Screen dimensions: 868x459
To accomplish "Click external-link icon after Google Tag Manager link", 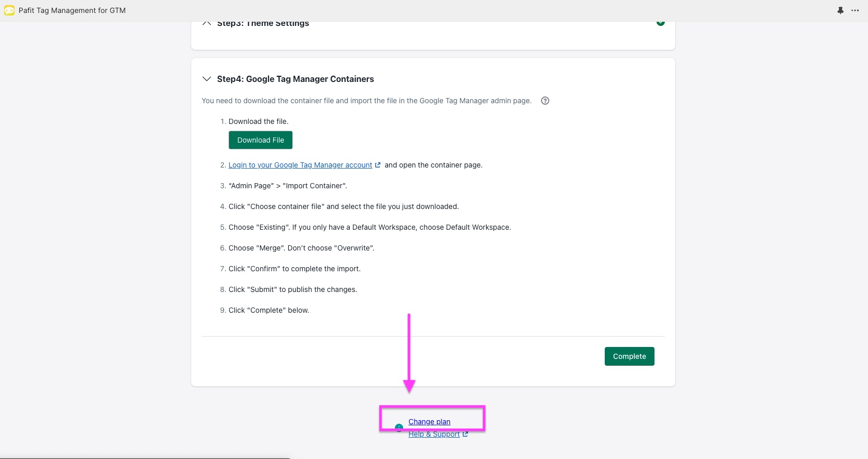I will pos(378,165).
